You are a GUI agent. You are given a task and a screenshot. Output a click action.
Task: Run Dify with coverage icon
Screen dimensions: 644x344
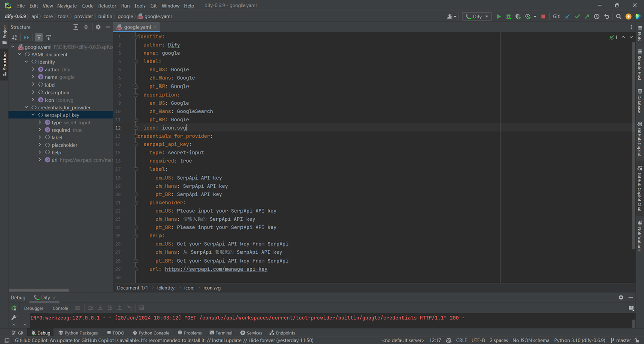(518, 17)
